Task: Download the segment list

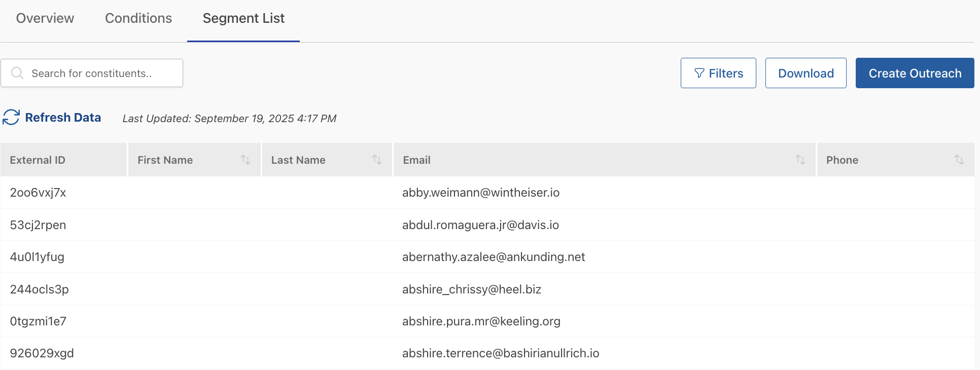Action: [x=806, y=73]
